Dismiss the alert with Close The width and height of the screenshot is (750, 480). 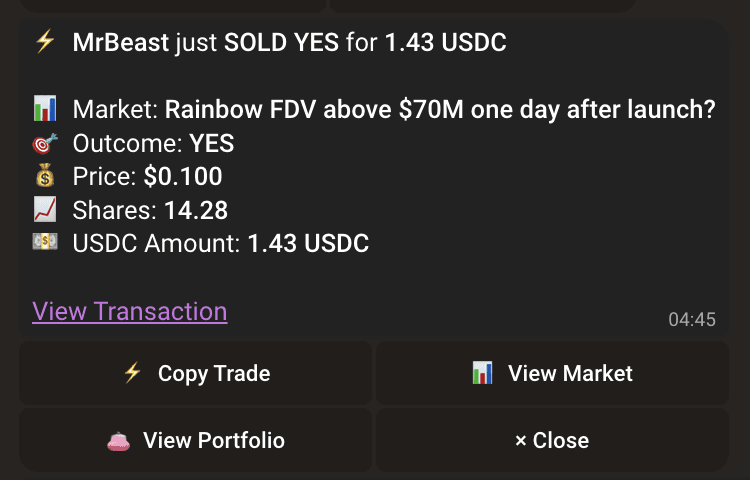click(552, 440)
